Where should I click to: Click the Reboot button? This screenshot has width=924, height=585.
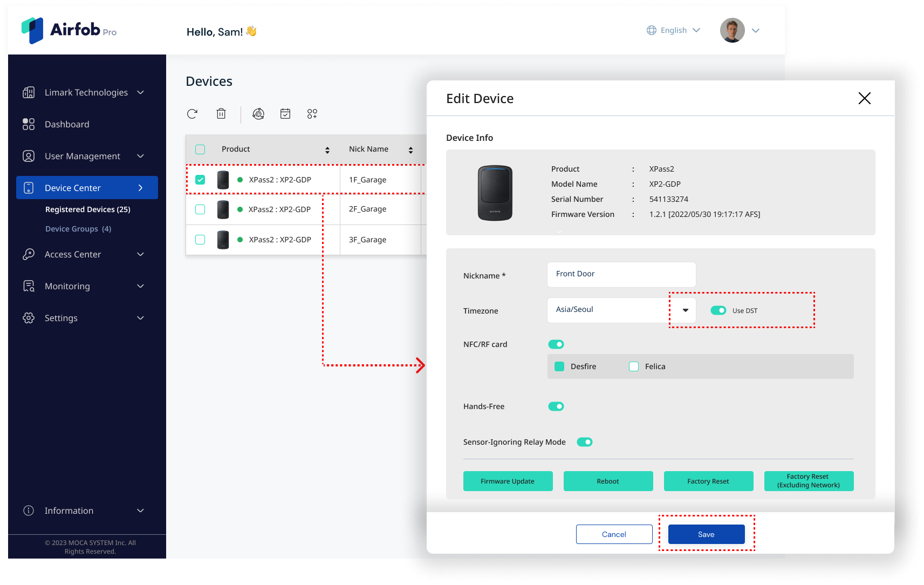coord(608,481)
